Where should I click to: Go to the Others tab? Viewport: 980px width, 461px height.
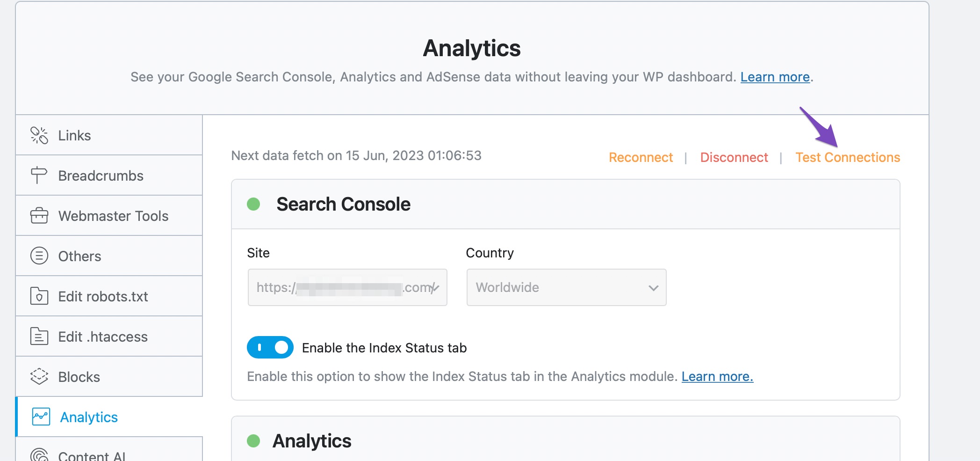(x=109, y=256)
